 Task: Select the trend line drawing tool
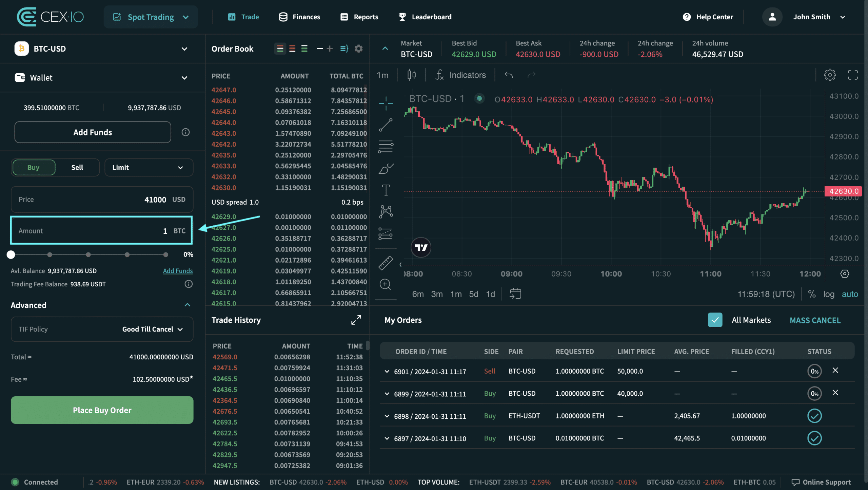386,125
